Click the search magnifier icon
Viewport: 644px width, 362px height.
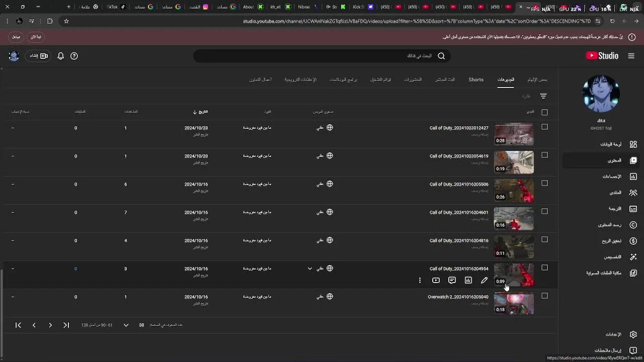click(x=441, y=56)
